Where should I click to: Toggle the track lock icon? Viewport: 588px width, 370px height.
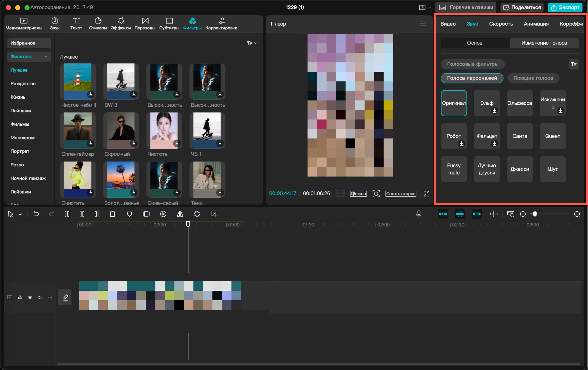click(20, 297)
